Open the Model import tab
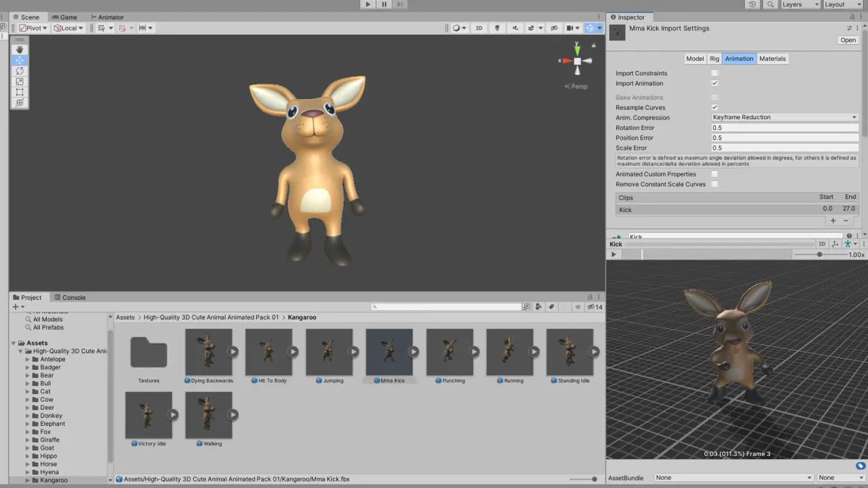Screen dimensions: 868x488 click(695, 59)
